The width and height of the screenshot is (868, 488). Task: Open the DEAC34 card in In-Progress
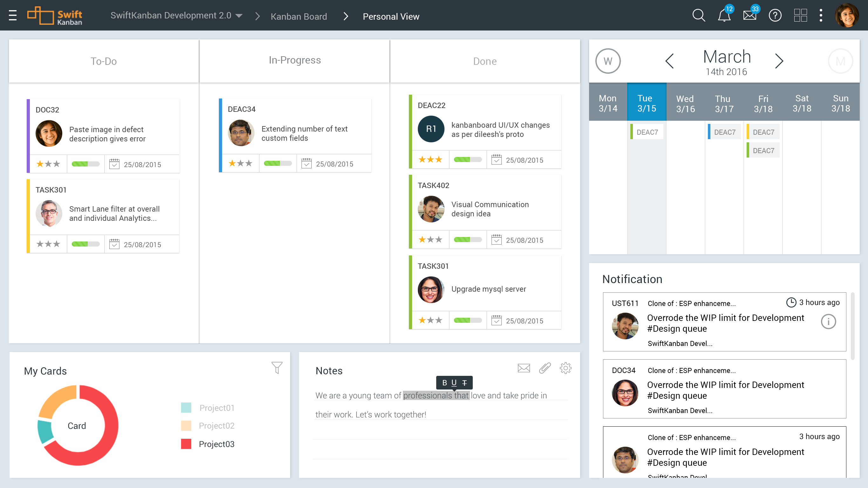pos(295,133)
